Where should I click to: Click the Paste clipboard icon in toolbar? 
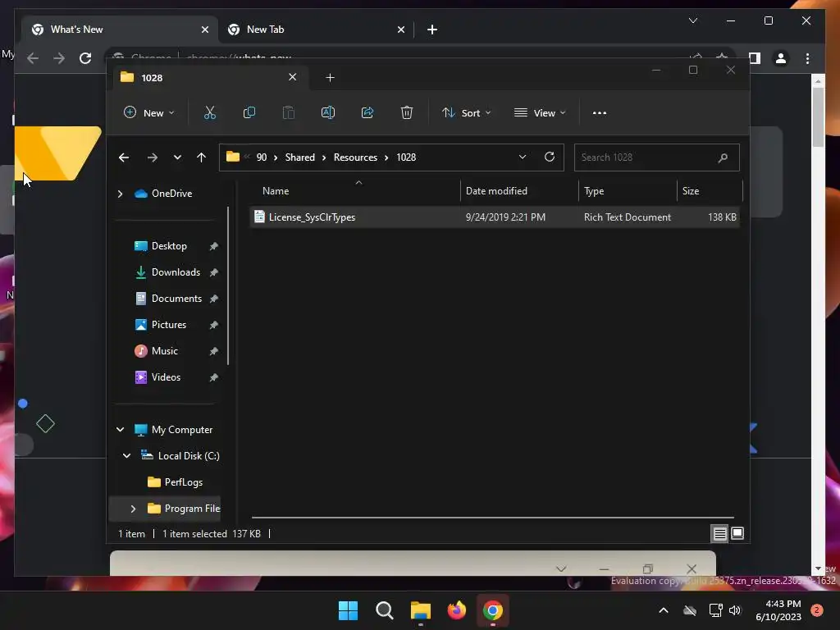(288, 113)
